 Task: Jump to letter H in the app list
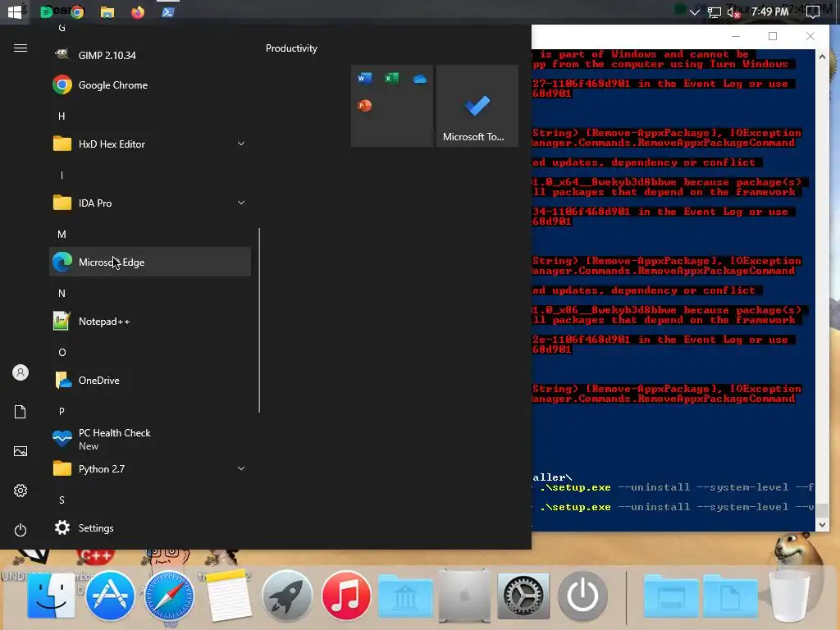pos(62,116)
